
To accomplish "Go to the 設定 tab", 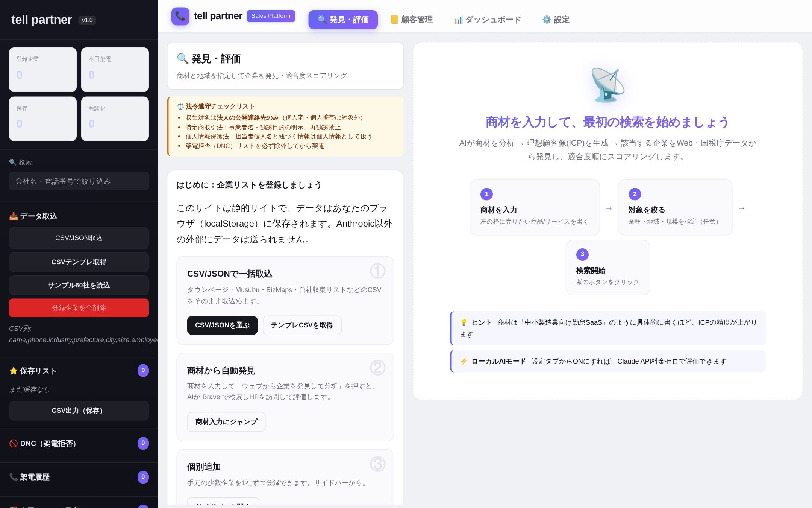I will [556, 20].
